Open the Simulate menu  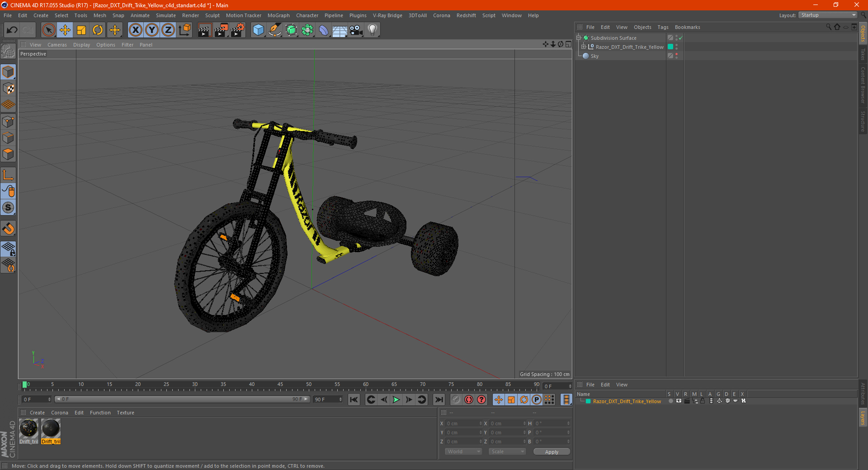coord(166,15)
